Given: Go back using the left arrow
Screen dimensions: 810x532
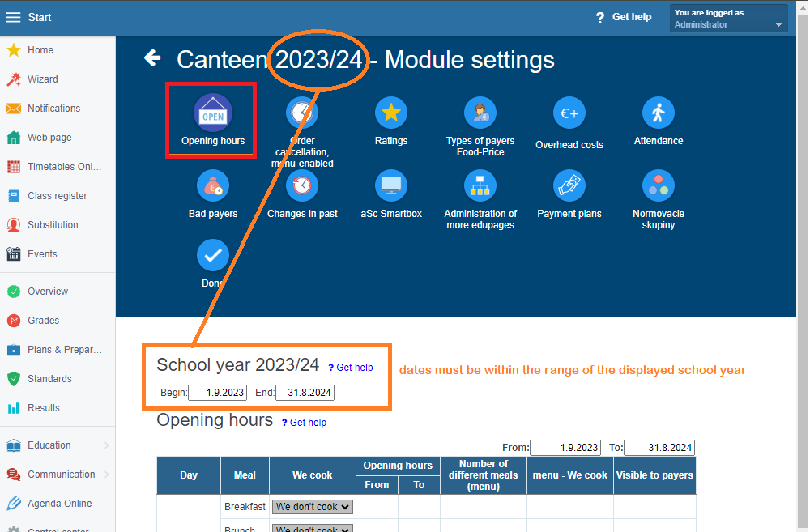Looking at the screenshot, I should tap(152, 57).
